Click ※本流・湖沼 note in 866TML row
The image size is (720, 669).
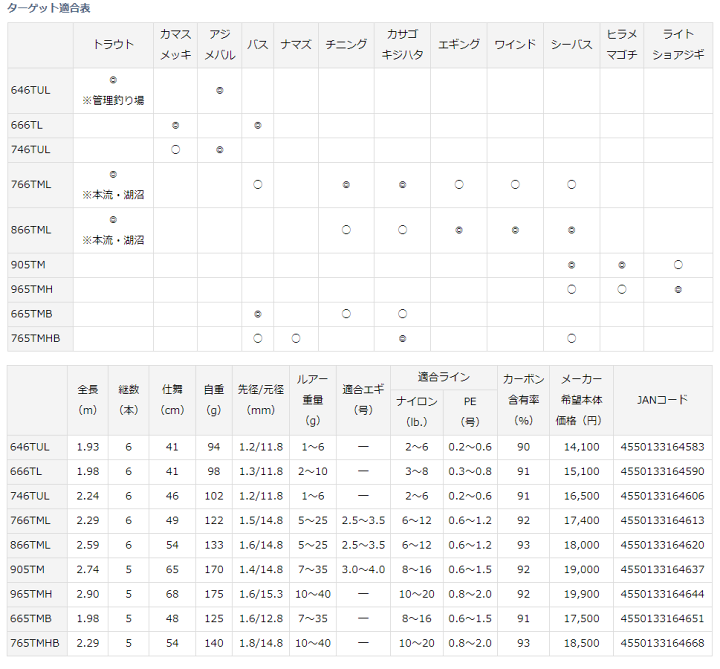pos(113,240)
